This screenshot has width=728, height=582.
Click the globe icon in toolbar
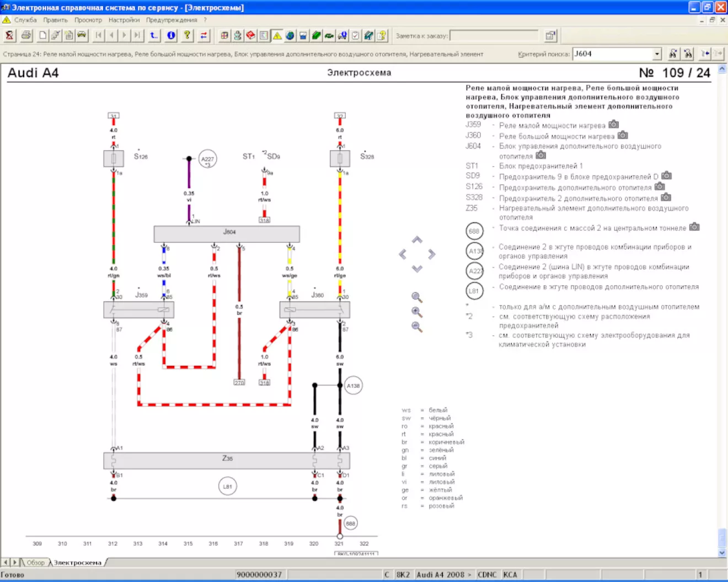pos(290,36)
